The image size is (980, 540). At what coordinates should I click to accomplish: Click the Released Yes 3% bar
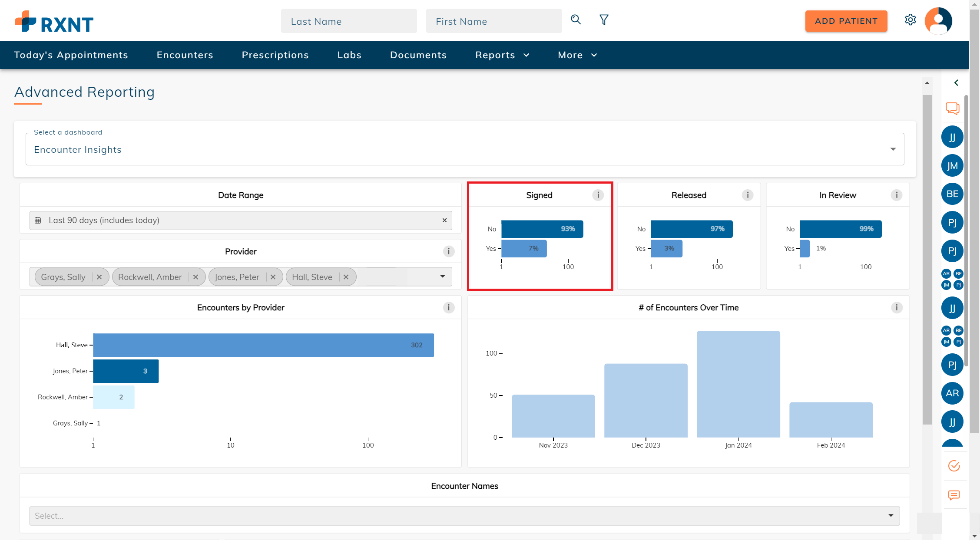[666, 249]
